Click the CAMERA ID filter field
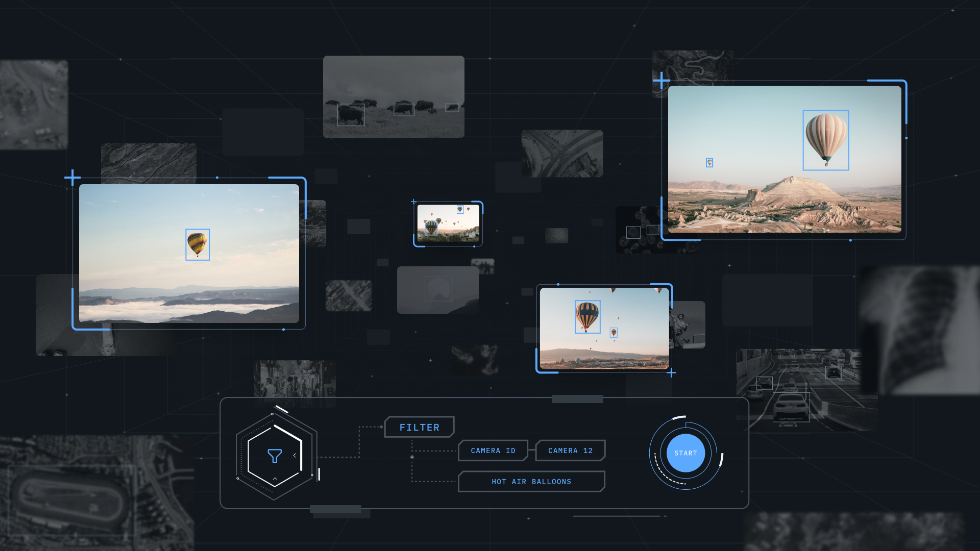 tap(493, 450)
